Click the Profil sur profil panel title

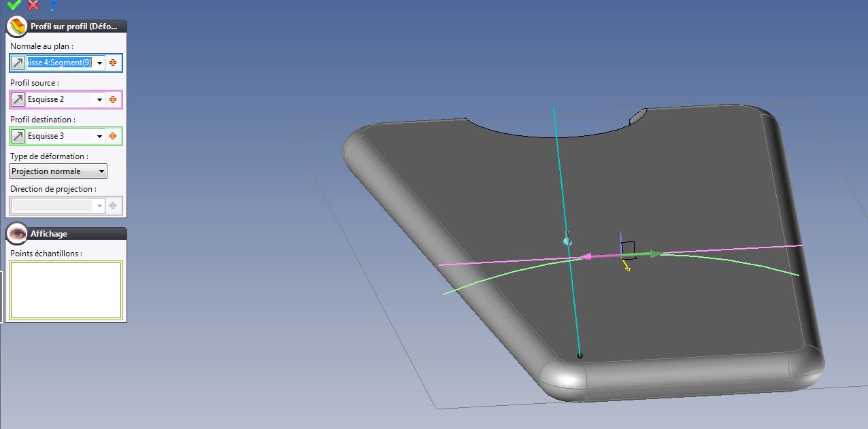(74, 27)
